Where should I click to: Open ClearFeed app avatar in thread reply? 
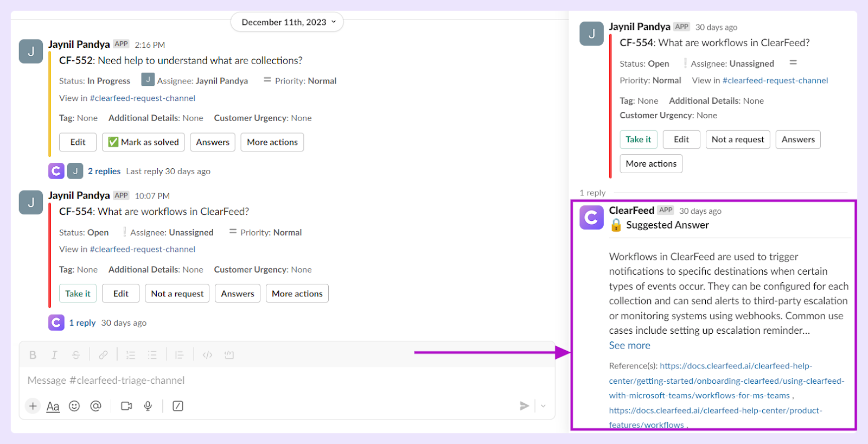592,218
